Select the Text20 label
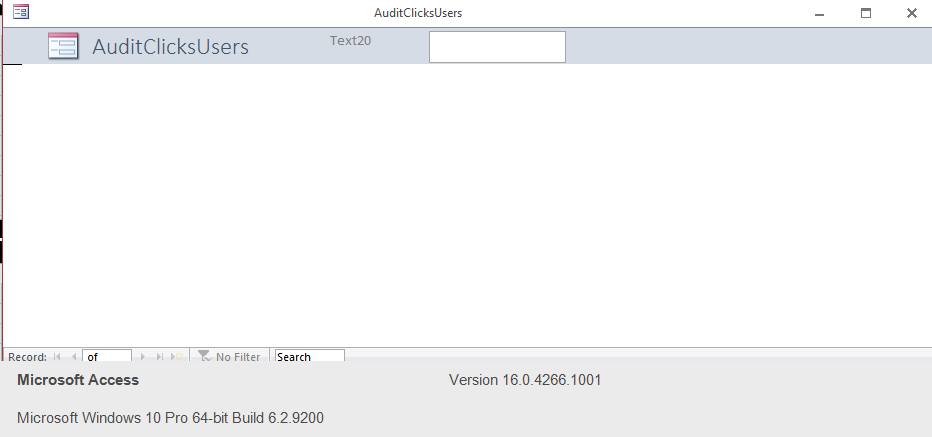 coord(351,40)
